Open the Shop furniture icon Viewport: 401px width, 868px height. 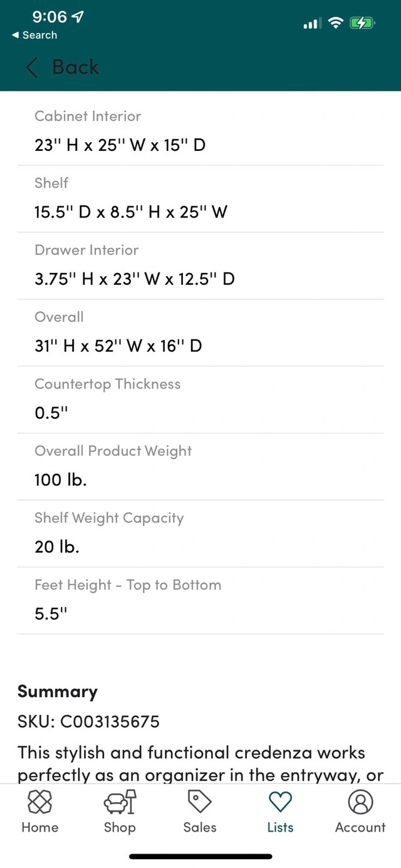click(119, 802)
